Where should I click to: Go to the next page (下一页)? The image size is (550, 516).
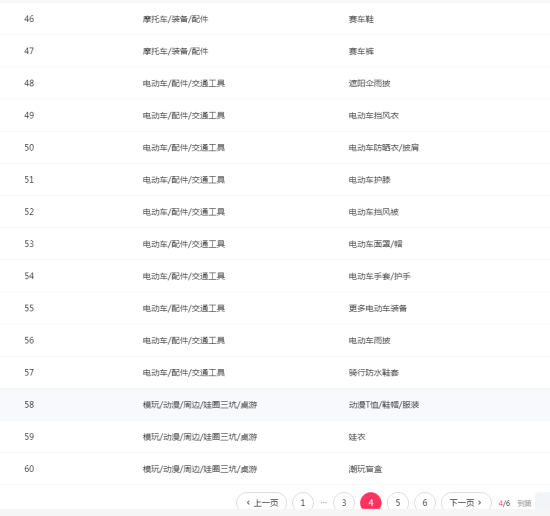click(466, 503)
